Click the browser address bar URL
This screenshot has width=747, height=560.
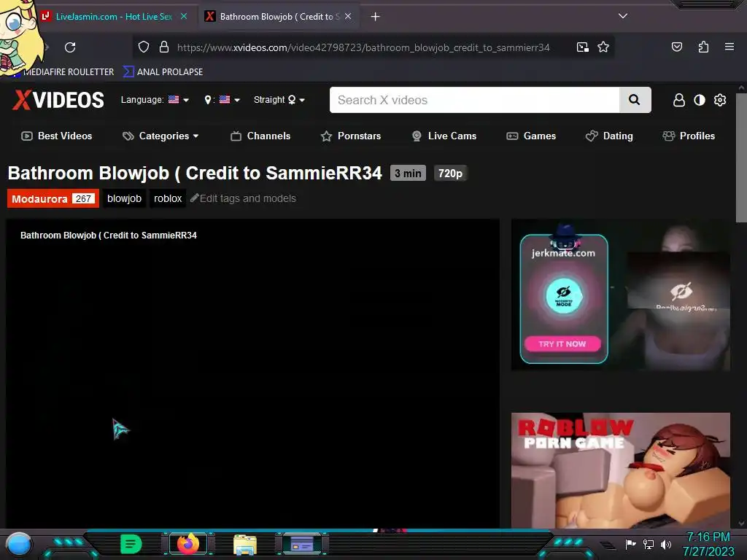coord(363,47)
